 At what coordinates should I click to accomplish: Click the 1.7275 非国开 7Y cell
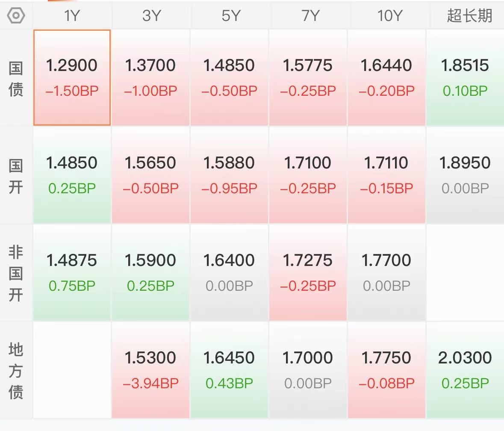308,272
